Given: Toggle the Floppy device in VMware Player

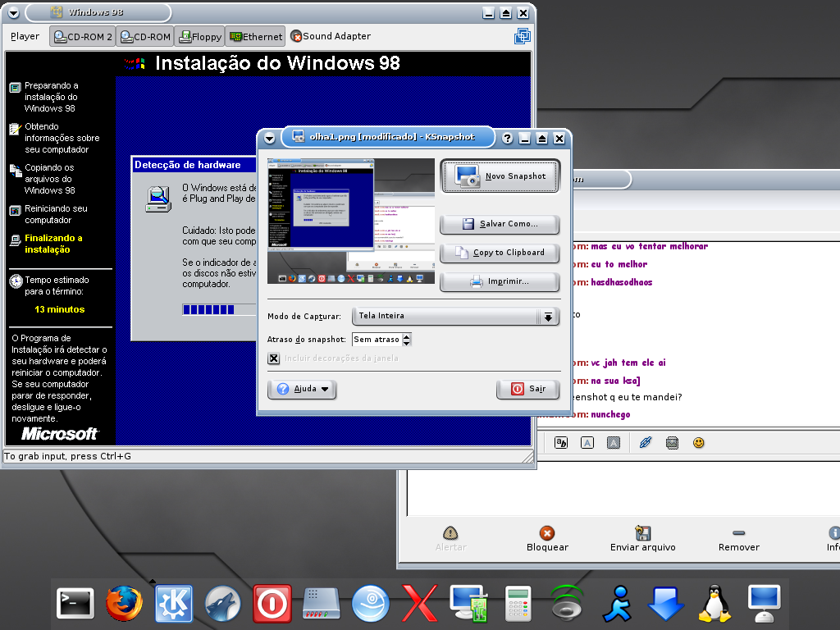Looking at the screenshot, I should 200,36.
